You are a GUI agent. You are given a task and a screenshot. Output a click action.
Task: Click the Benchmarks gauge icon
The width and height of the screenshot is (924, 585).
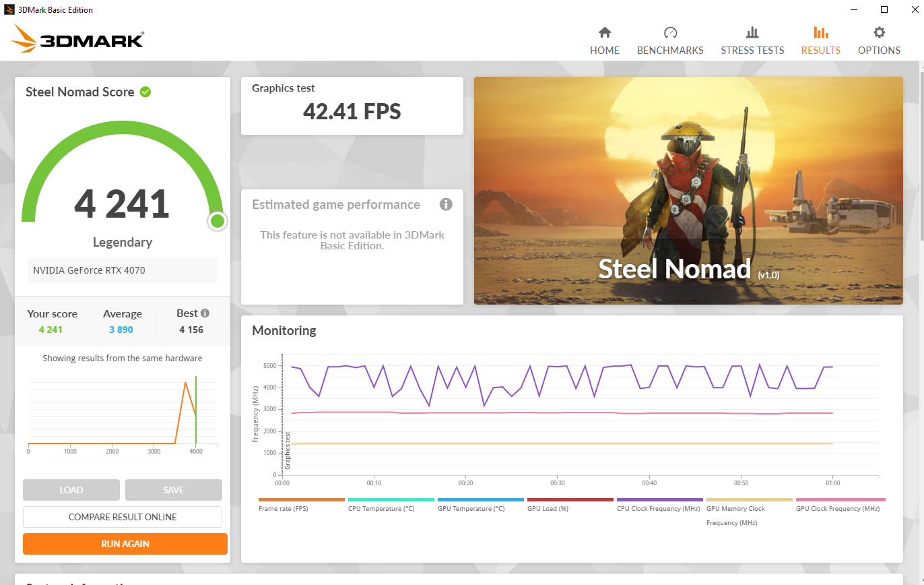670,32
